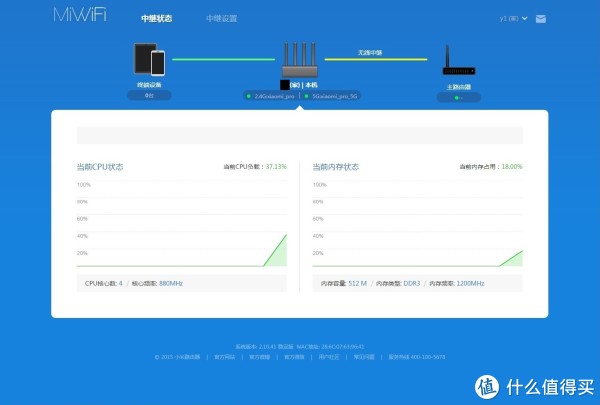The height and width of the screenshot is (405, 600).
Task: Click the 1200MHz memory frequency value
Action: click(x=470, y=283)
